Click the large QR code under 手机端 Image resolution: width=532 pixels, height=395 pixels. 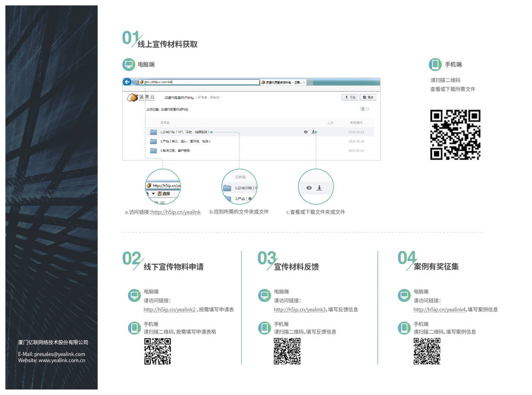tap(455, 135)
